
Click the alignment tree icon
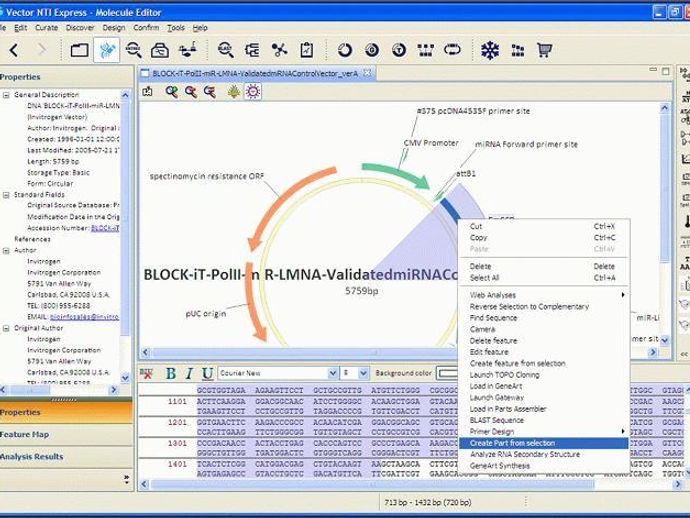tap(252, 50)
